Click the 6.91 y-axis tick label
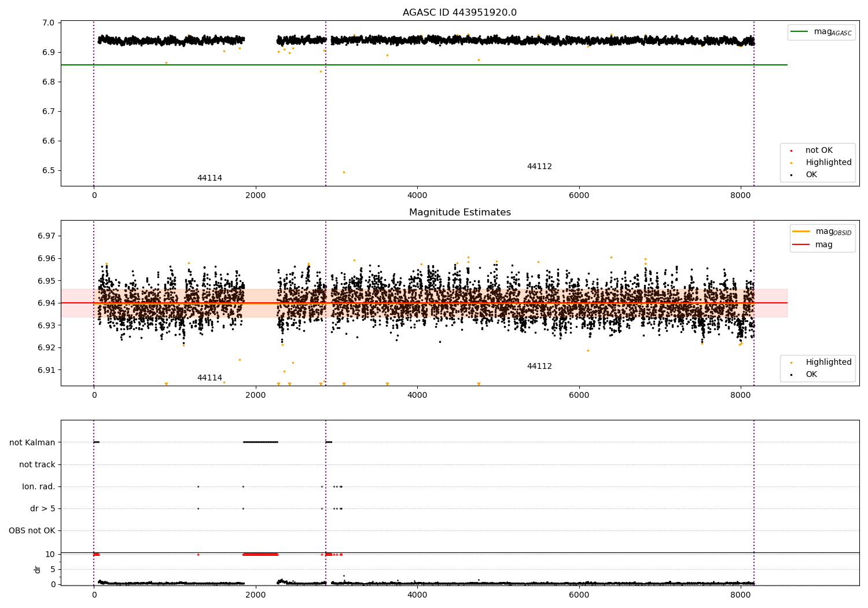The image size is (868, 608). pyautogui.click(x=46, y=370)
